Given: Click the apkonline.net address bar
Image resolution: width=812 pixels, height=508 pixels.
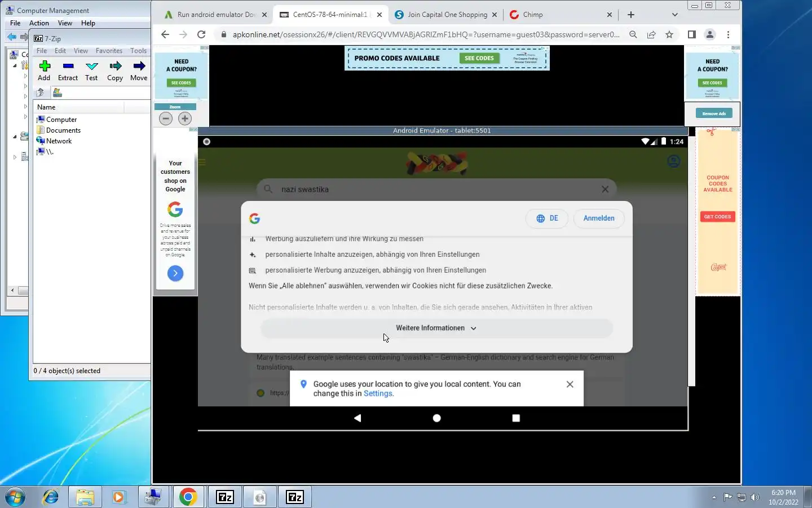Looking at the screenshot, I should pyautogui.click(x=426, y=34).
